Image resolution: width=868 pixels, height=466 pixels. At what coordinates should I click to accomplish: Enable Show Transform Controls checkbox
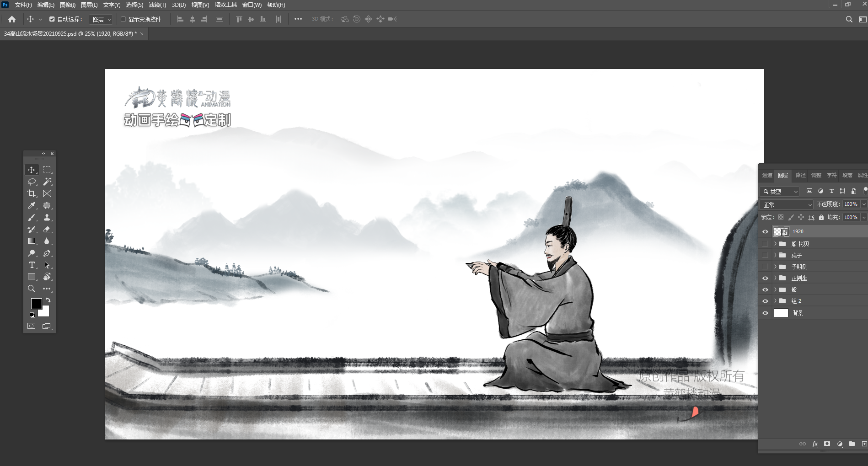tap(123, 19)
